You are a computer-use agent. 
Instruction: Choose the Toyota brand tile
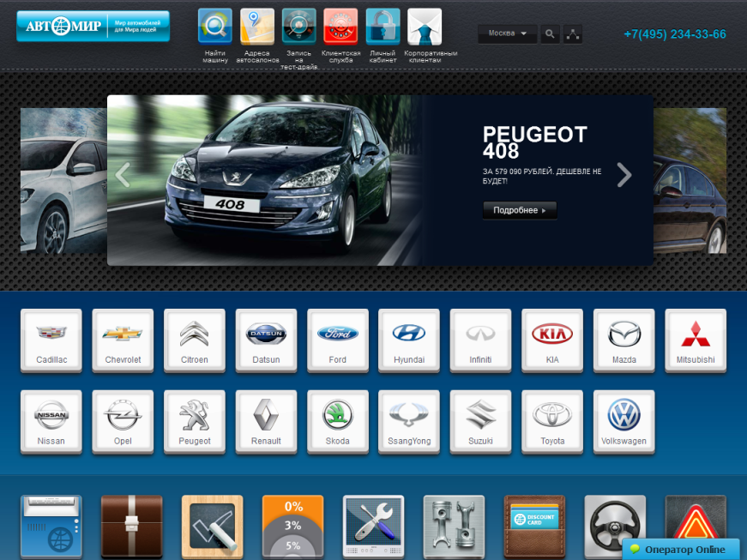point(552,421)
